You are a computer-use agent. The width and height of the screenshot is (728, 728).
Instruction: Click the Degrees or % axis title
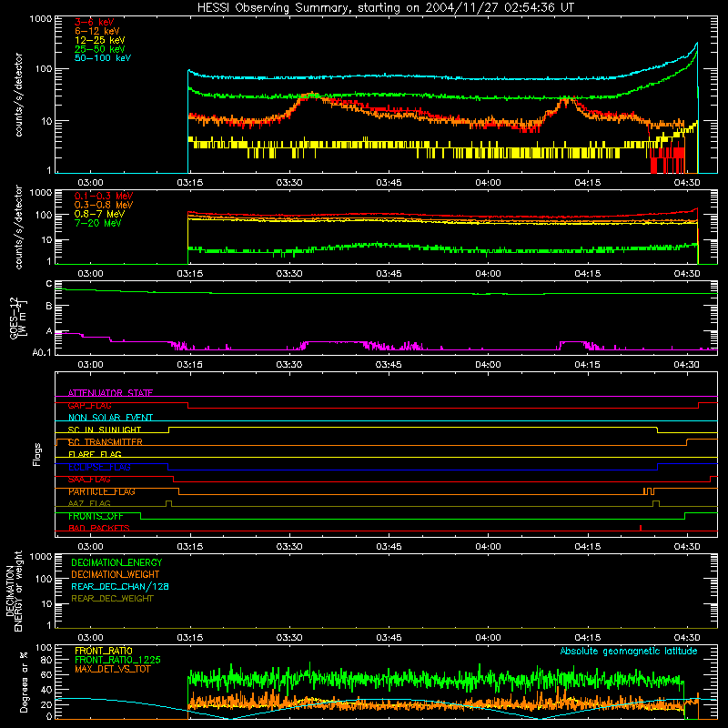click(24, 682)
